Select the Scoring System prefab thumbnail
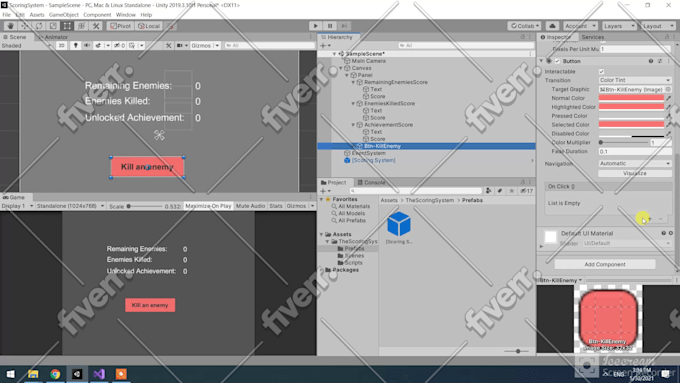The width and height of the screenshot is (680, 383). pos(399,224)
